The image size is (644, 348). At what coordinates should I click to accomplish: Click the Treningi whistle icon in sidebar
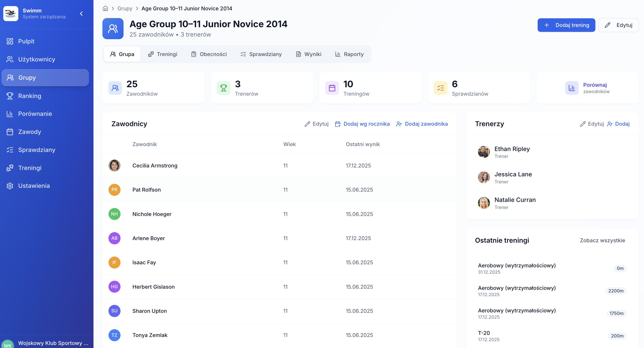(x=10, y=167)
